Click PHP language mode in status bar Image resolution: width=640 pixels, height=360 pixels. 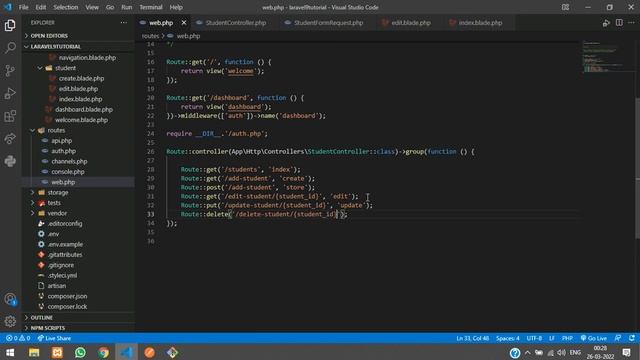point(567,338)
